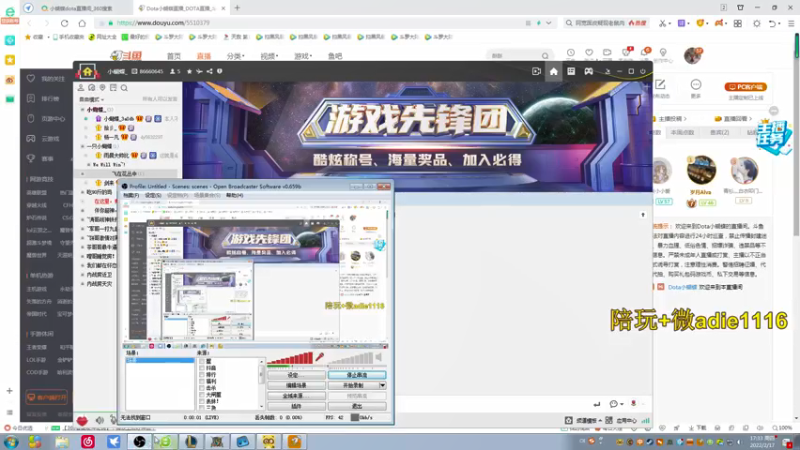800x450 pixels.
Task: Open OBS icon in taskbar
Action: (x=139, y=441)
